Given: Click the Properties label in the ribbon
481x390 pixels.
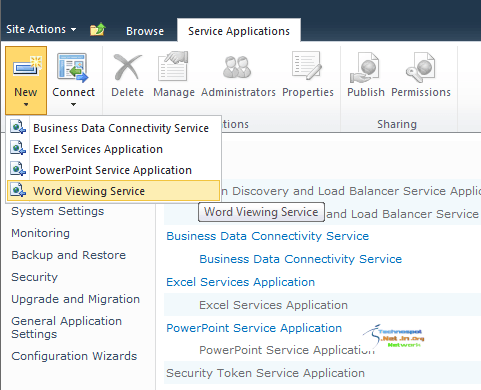Looking at the screenshot, I should click(308, 92).
